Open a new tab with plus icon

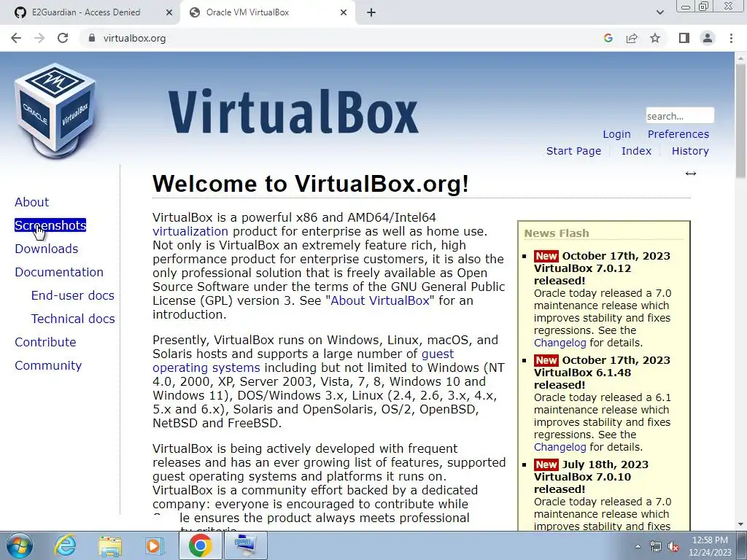click(371, 13)
